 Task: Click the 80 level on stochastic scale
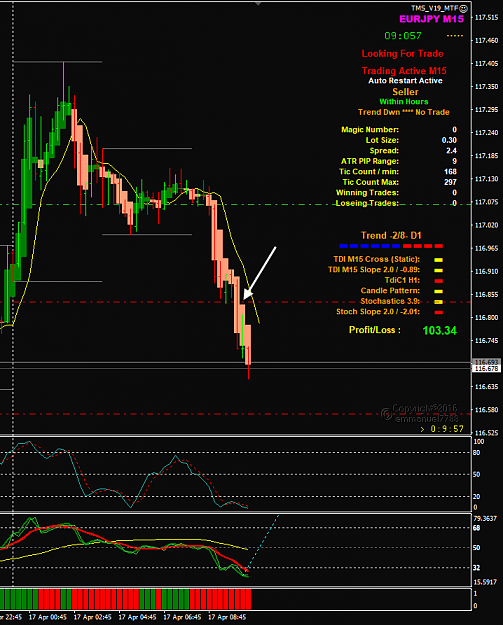(477, 453)
